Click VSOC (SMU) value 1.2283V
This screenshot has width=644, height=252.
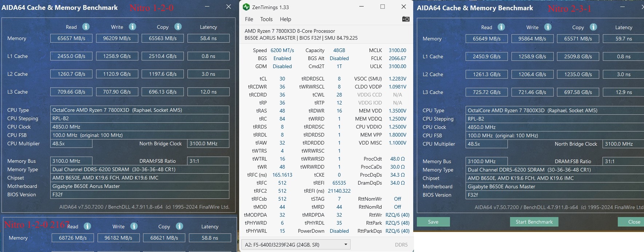[397, 79]
